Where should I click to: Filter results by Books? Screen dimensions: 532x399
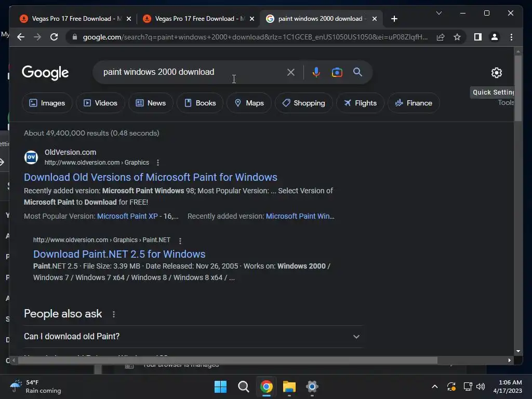point(200,103)
